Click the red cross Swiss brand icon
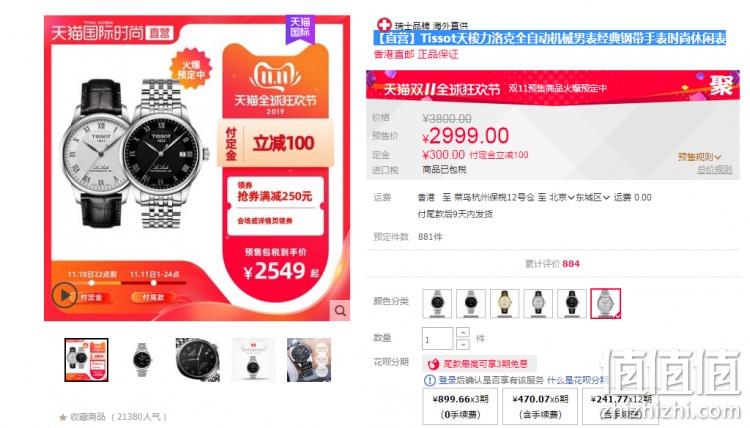 (x=384, y=24)
